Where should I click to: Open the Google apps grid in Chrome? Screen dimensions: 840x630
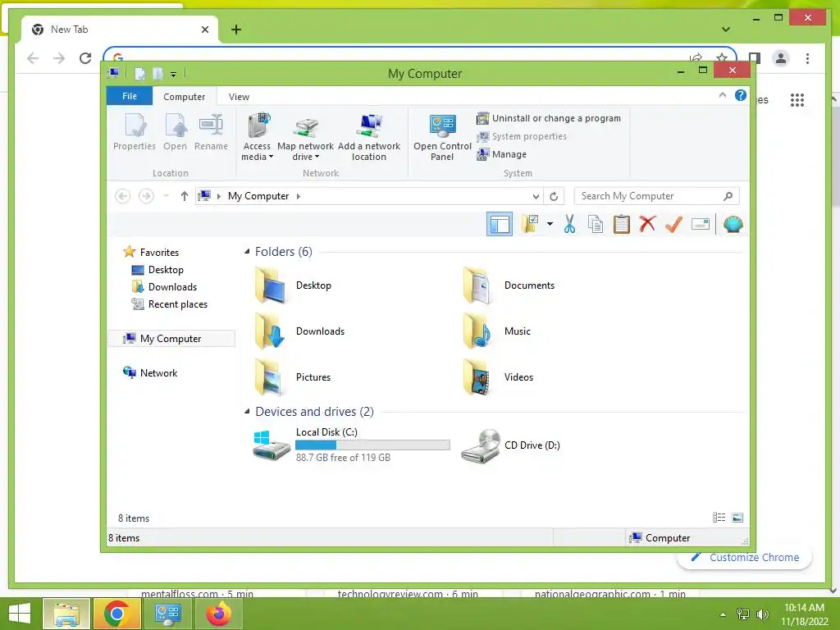tap(797, 100)
